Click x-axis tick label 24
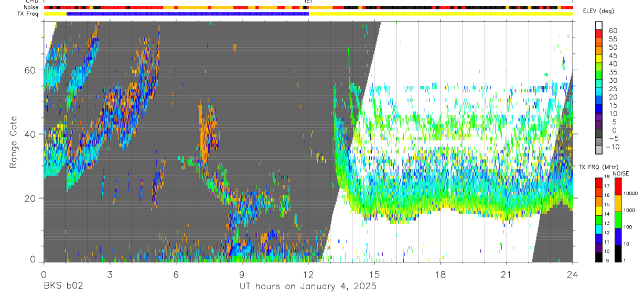 tap(573, 274)
